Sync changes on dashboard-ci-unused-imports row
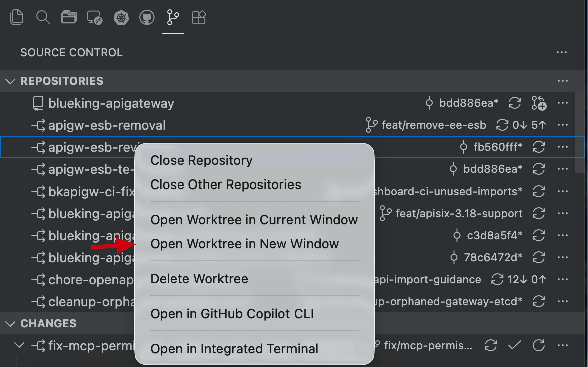 pyautogui.click(x=539, y=191)
